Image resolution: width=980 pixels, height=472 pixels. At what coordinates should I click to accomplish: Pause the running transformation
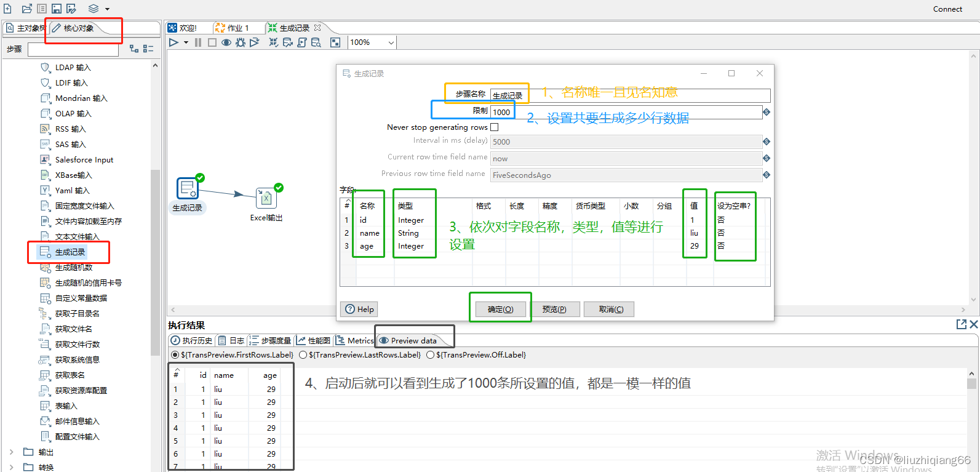tap(198, 42)
